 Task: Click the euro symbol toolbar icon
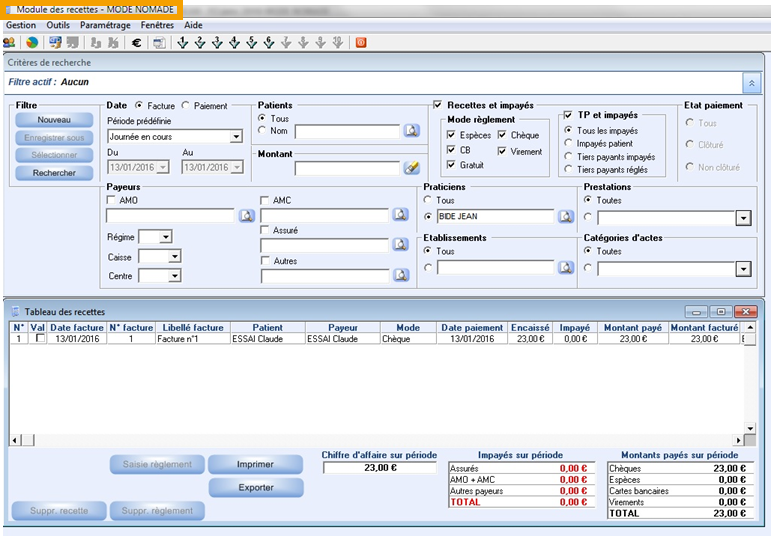(x=136, y=43)
